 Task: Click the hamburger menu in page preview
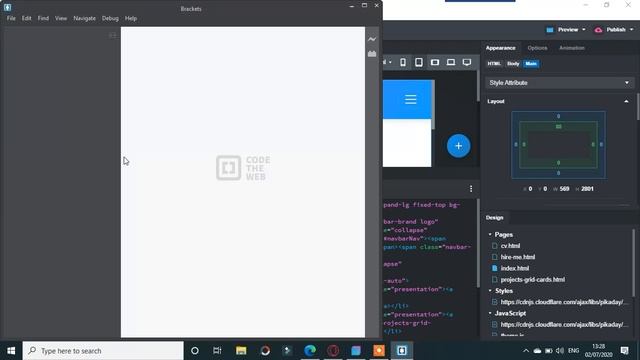coord(411,99)
